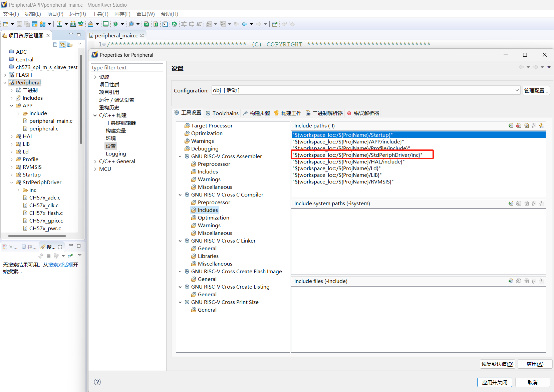Collapse the C/C++ 构建 node
Viewport: 554px width, 392px height.
tap(95, 115)
